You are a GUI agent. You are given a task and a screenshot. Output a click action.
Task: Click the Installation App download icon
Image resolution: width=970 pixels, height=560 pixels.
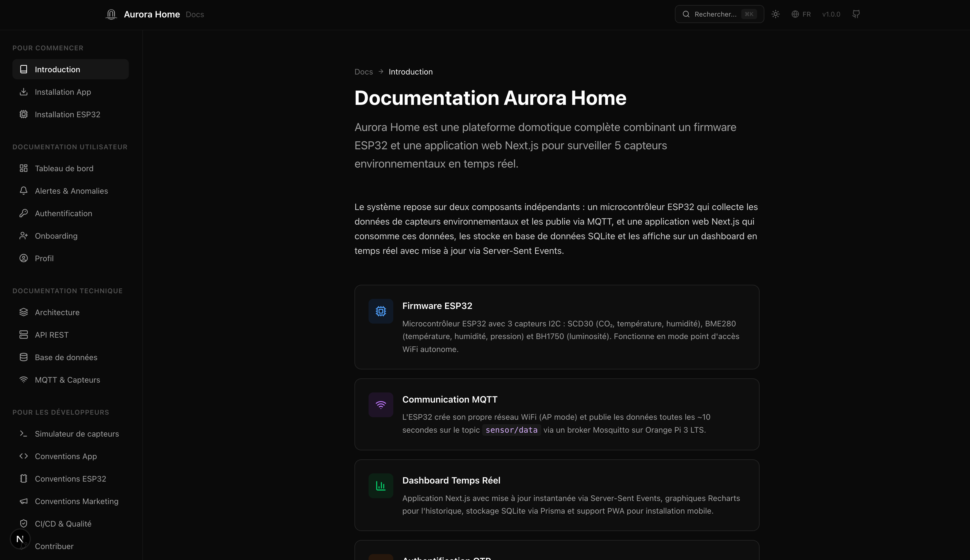click(23, 92)
